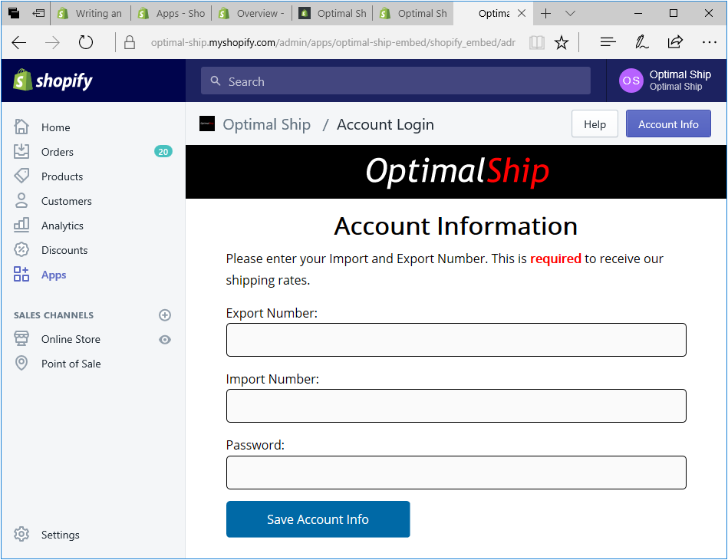
Task: Click Save Account Info button
Action: point(318,519)
